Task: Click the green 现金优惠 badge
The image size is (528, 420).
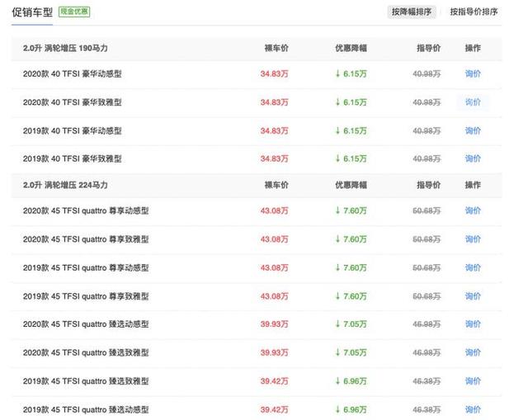Action: tap(74, 12)
